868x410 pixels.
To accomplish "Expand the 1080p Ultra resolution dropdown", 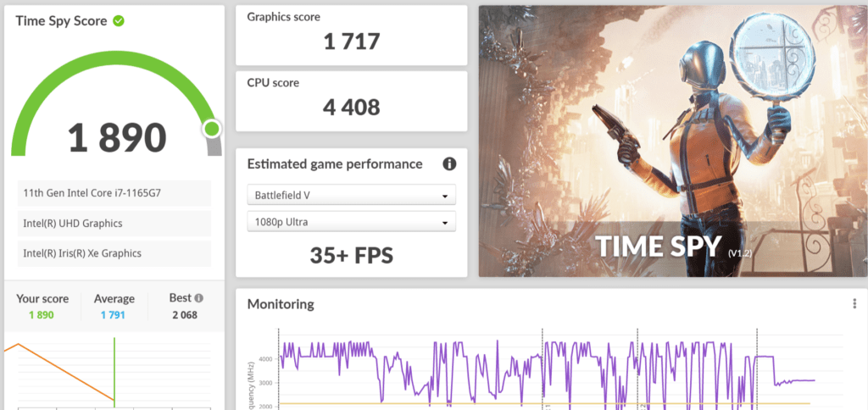I will click(351, 223).
